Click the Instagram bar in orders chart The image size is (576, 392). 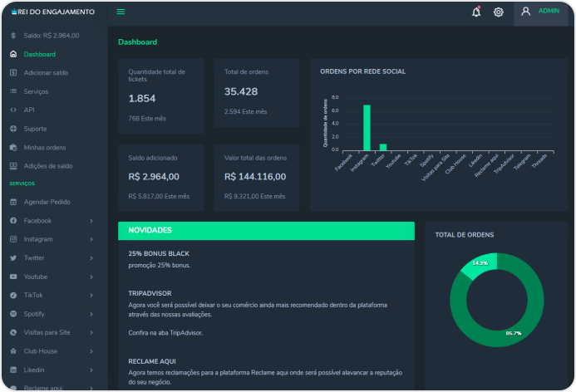(x=367, y=127)
